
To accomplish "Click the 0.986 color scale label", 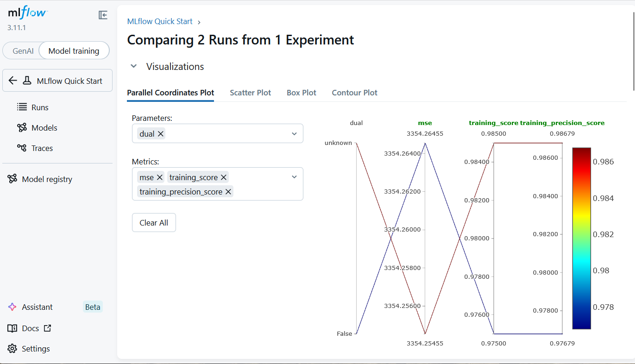I will point(604,162).
